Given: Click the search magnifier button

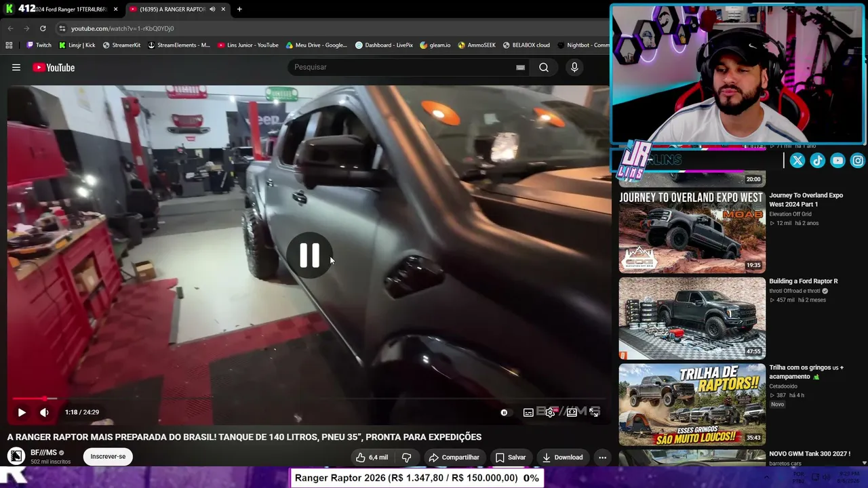Looking at the screenshot, I should coord(544,67).
